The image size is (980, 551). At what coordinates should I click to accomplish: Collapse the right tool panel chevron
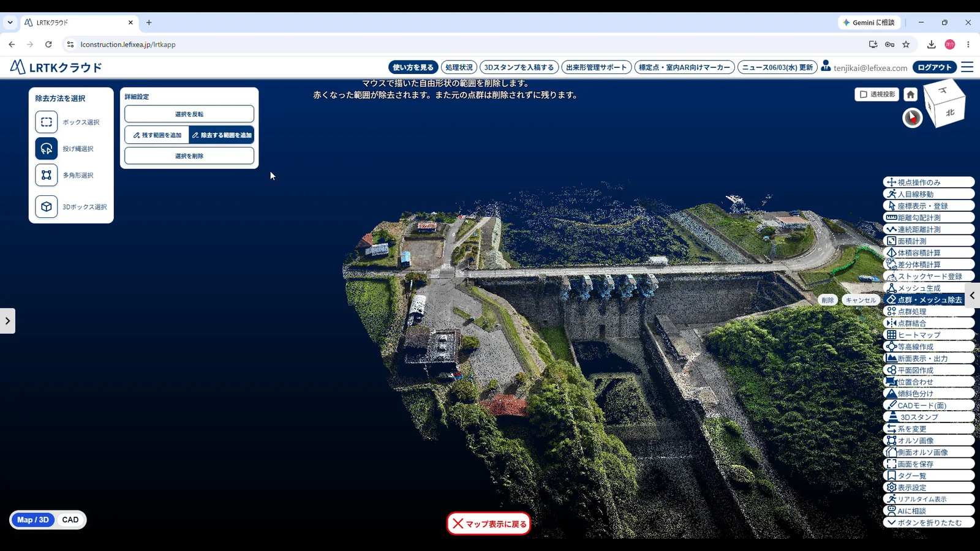pyautogui.click(x=972, y=296)
